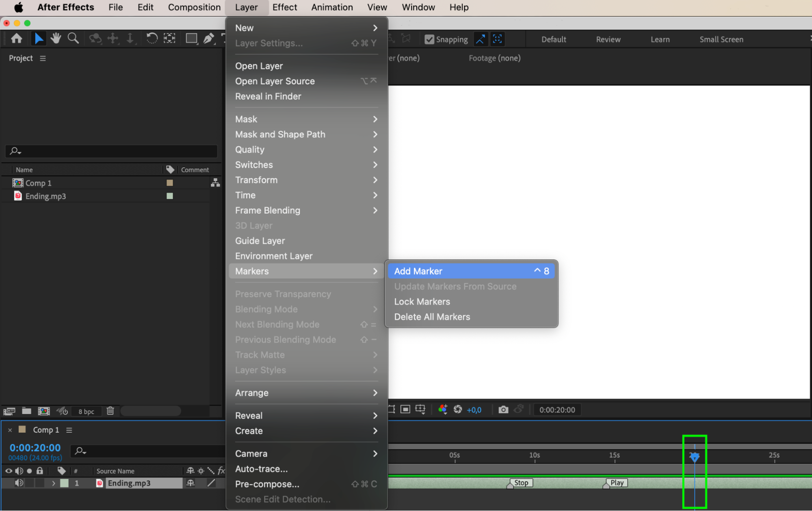Image resolution: width=812 pixels, height=511 pixels.
Task: Click the Home icon in the toolbar
Action: (17, 39)
